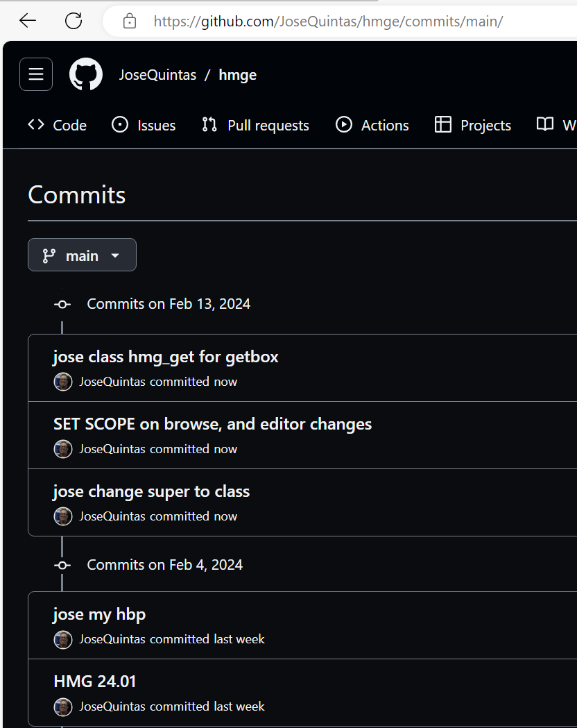Click avatar on 'jose class hmg_get' commit

coord(63,382)
